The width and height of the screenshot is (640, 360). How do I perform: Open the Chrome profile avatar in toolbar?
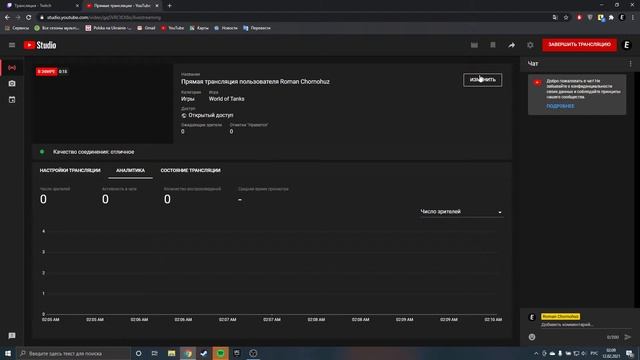coord(622,18)
